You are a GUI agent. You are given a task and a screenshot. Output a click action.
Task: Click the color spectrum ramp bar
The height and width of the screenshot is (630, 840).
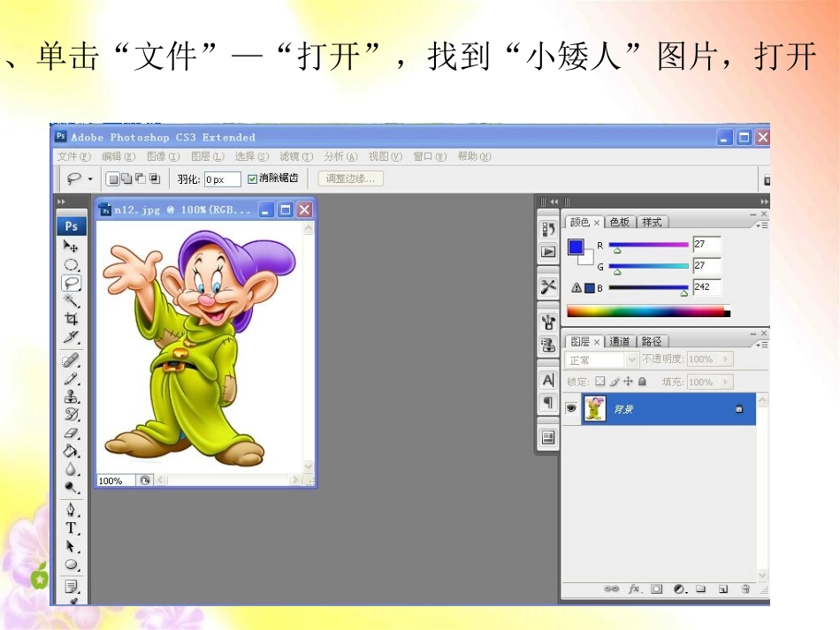(x=648, y=312)
